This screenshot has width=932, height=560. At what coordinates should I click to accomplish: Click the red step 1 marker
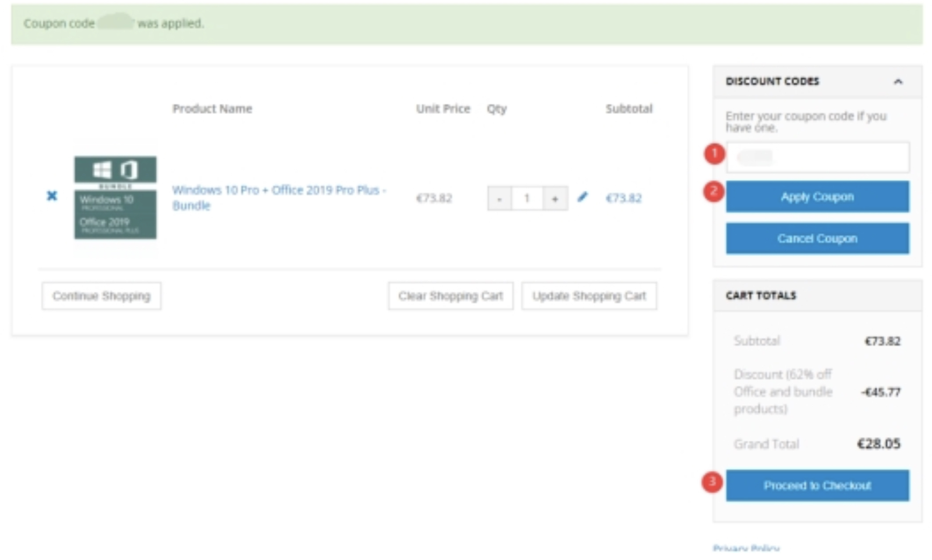[714, 154]
